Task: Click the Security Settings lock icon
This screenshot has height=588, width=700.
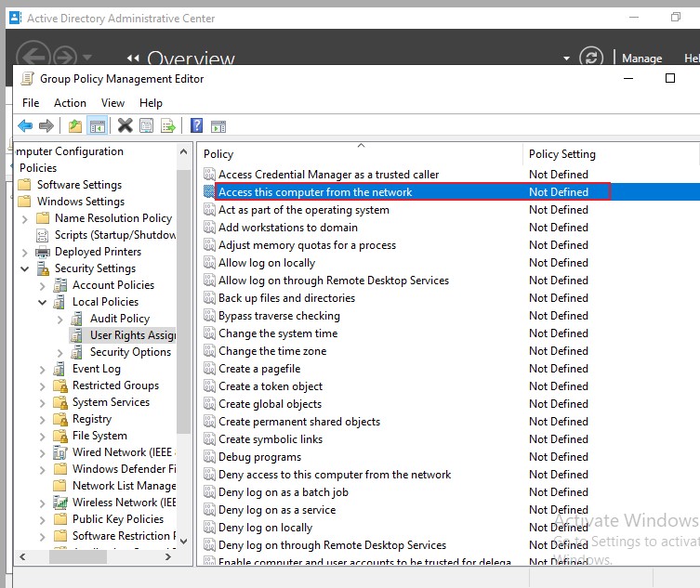Action: 43,268
